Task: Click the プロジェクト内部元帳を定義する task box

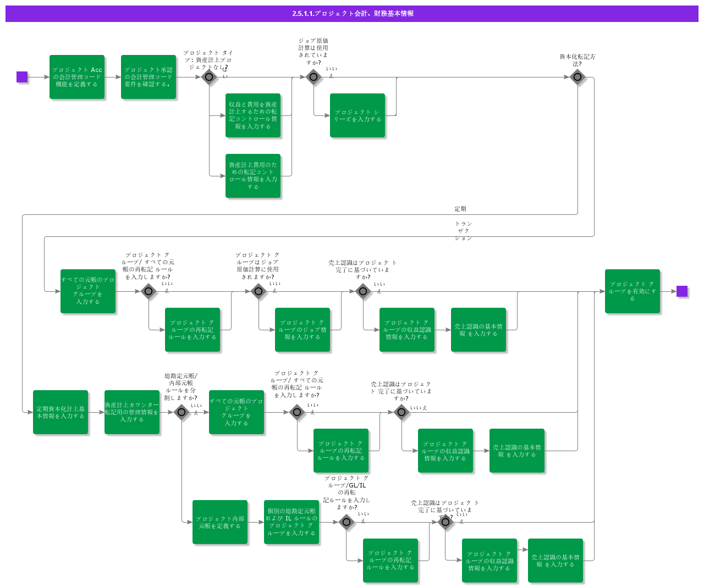Action: tap(220, 522)
